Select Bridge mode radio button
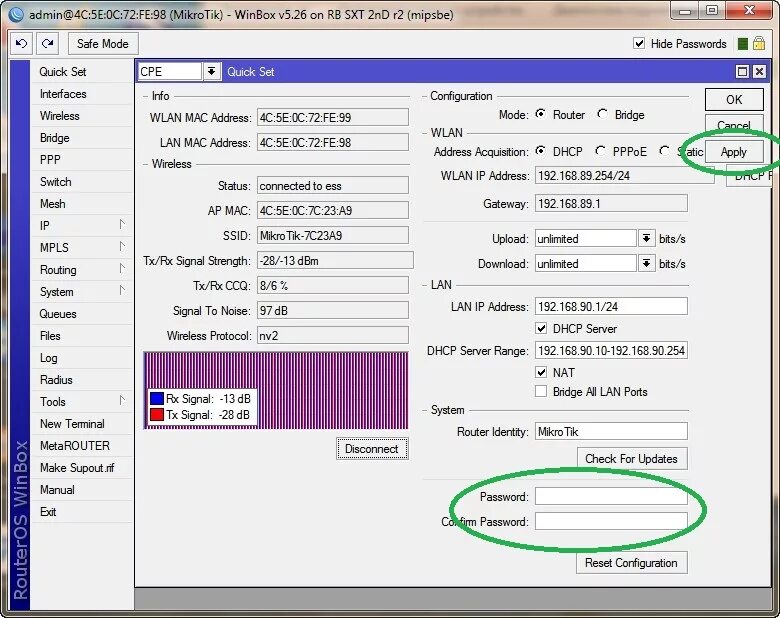This screenshot has height=618, width=780. pyautogui.click(x=602, y=114)
